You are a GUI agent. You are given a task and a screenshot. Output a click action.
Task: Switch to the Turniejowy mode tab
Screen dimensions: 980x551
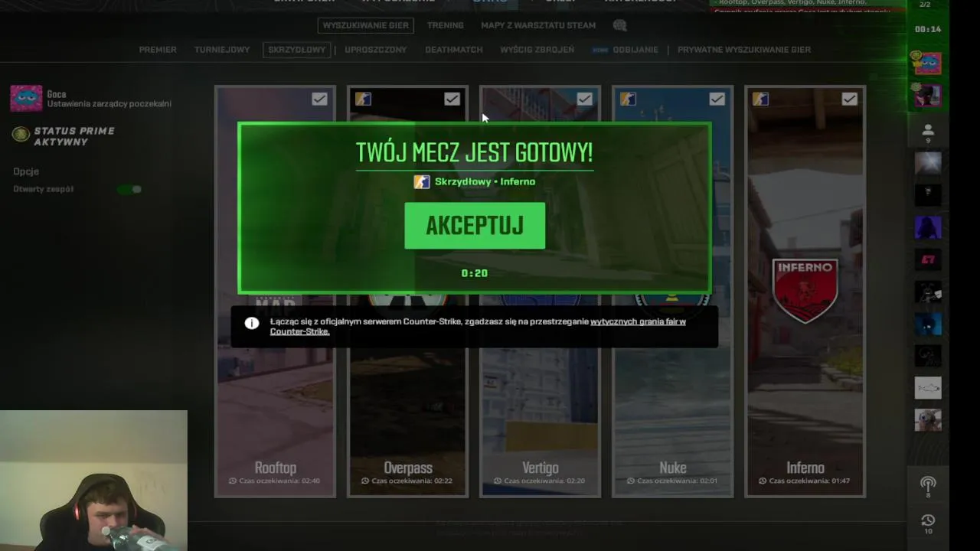pyautogui.click(x=222, y=50)
